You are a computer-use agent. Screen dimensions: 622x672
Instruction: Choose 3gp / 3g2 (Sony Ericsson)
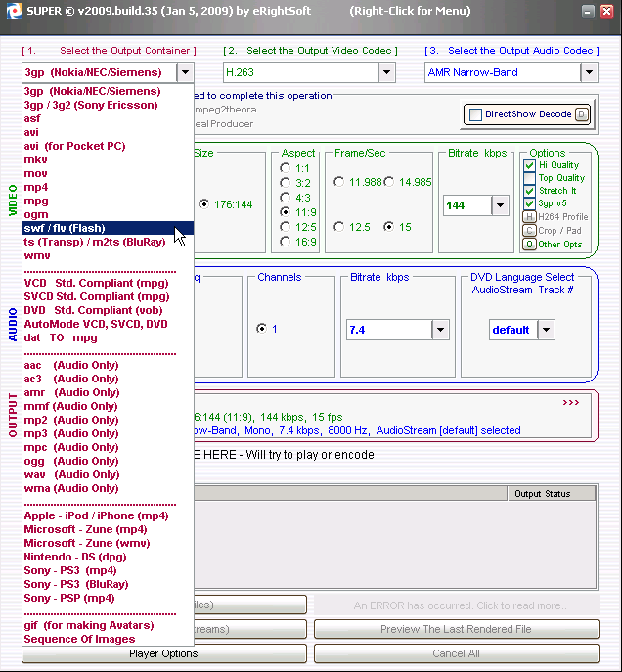(108, 105)
